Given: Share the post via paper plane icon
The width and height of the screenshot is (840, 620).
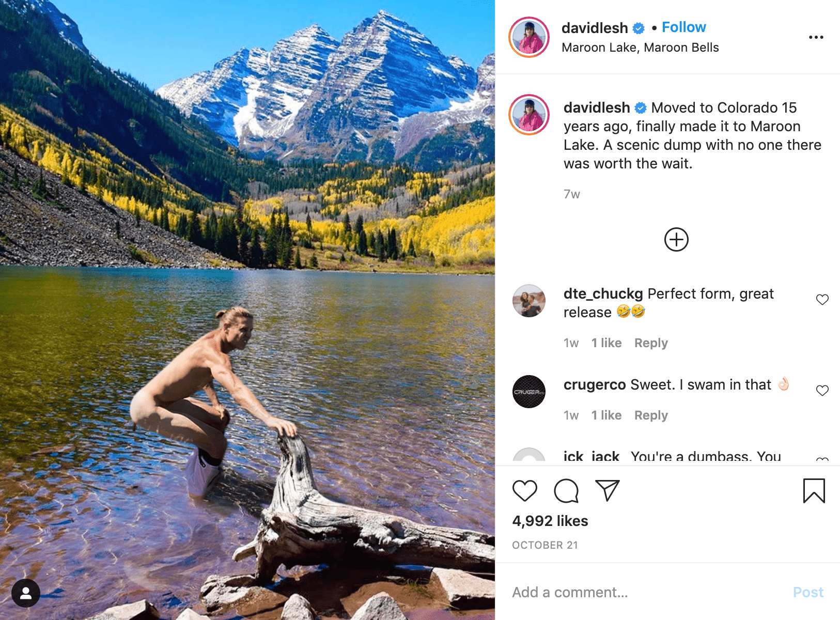Looking at the screenshot, I should point(607,490).
